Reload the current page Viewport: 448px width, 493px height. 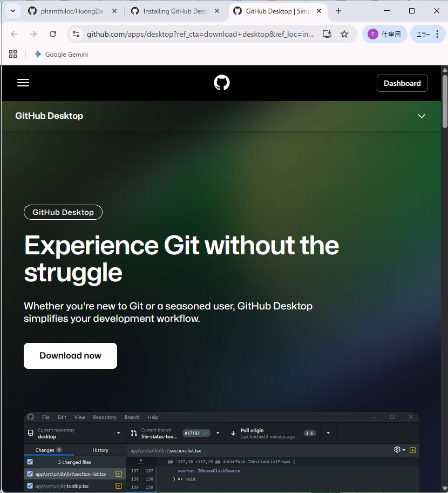pyautogui.click(x=53, y=34)
